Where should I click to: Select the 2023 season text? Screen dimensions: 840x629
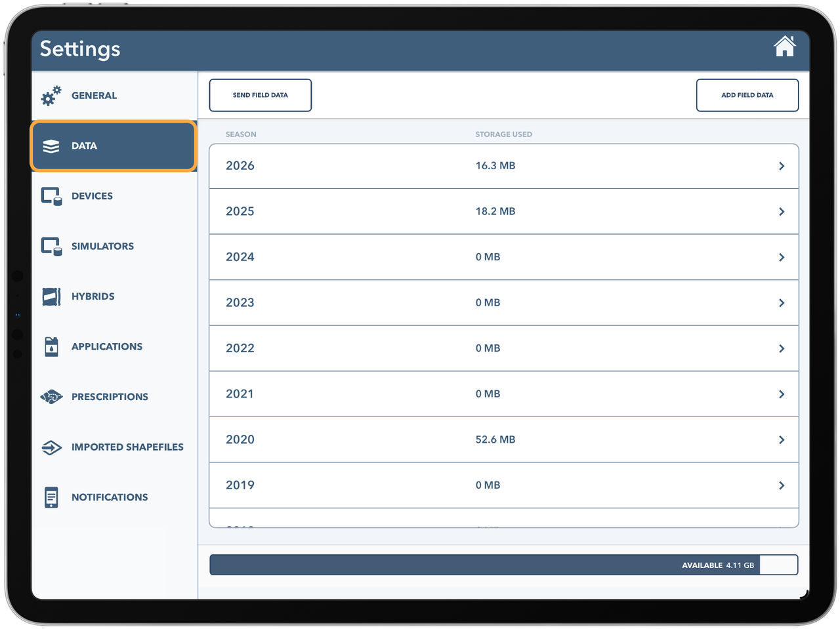coord(240,302)
